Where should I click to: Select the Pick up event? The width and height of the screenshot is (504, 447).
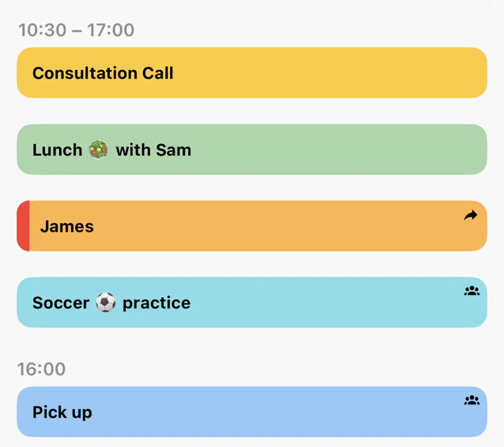(x=252, y=412)
